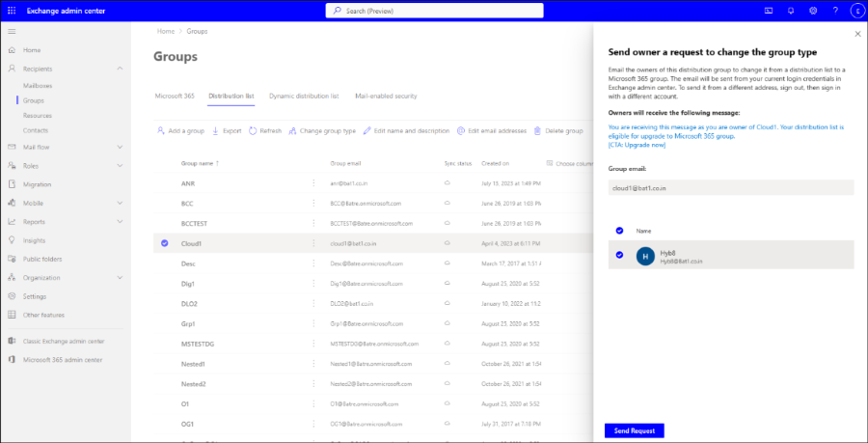
Task: Close the request flyout panel
Action: (858, 35)
